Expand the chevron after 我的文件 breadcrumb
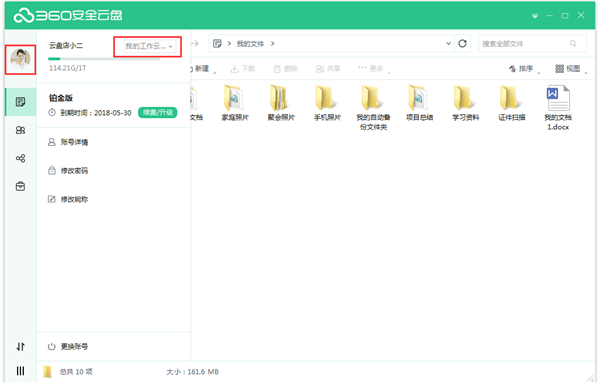Image resolution: width=600 pixels, height=383 pixels. [272, 44]
